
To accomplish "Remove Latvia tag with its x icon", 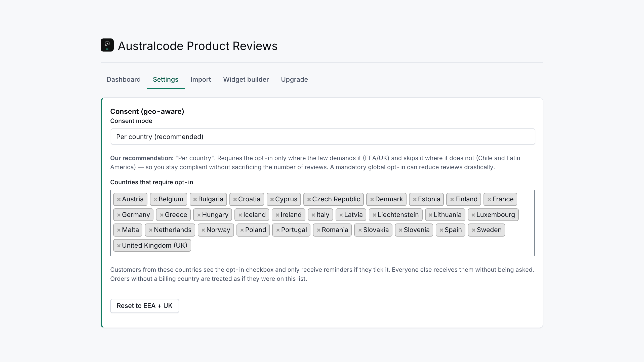I will [x=341, y=215].
